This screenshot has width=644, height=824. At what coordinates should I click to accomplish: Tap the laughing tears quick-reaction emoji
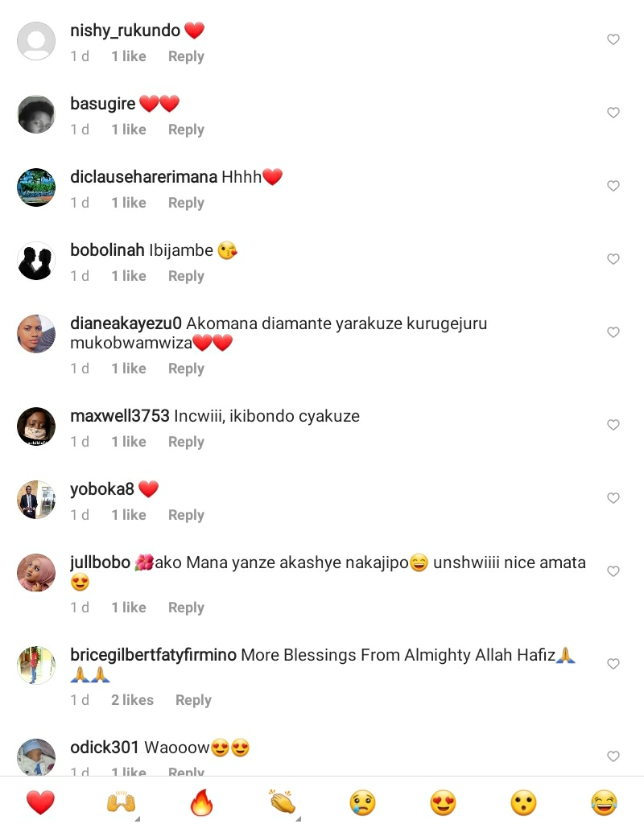tap(604, 802)
